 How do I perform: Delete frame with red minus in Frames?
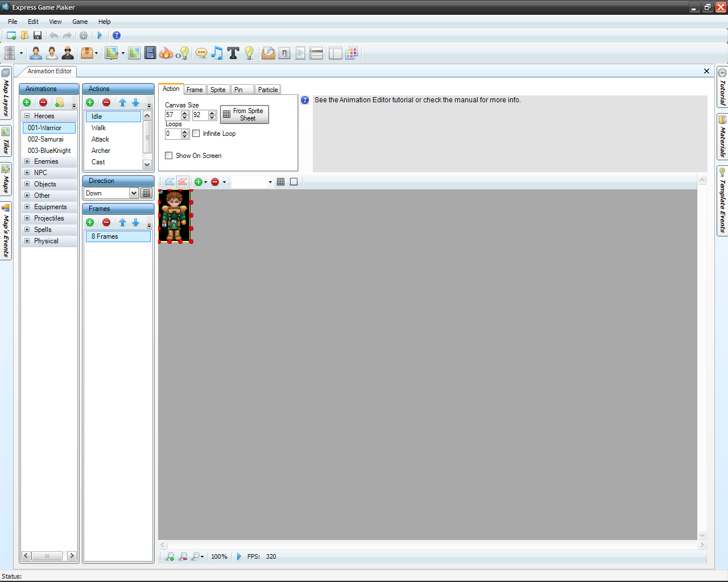pos(106,222)
